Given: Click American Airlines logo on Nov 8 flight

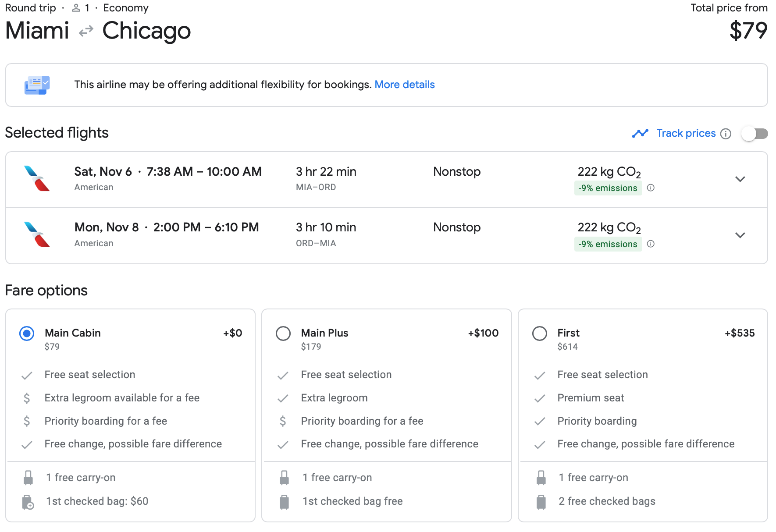Looking at the screenshot, I should coord(37,234).
